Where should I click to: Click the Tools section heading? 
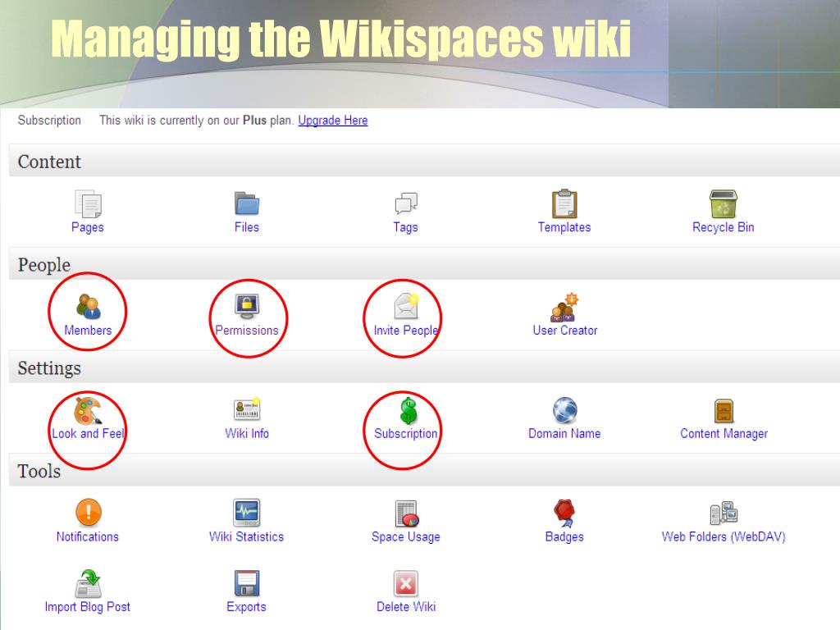click(x=39, y=471)
